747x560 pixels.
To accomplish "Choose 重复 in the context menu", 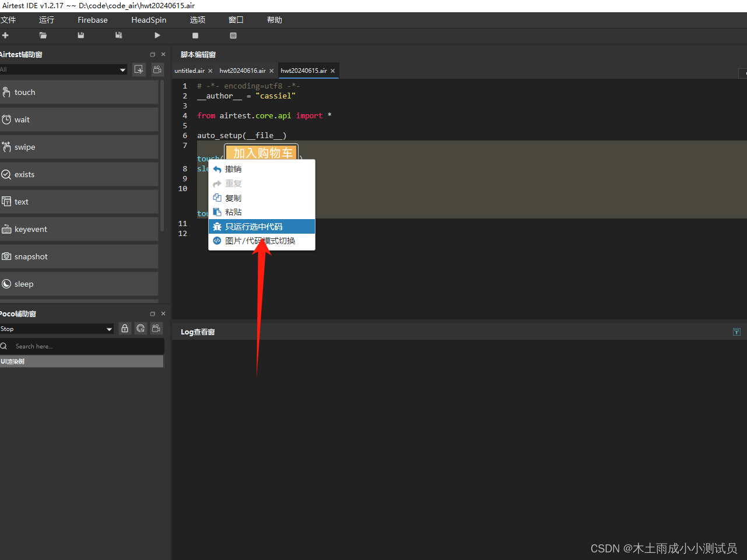I will click(262, 184).
